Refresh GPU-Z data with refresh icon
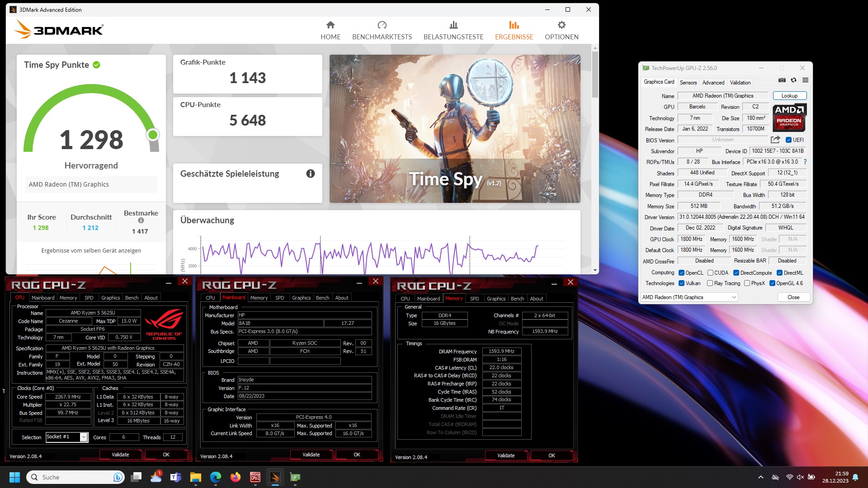The width and height of the screenshot is (868, 488). [794, 80]
